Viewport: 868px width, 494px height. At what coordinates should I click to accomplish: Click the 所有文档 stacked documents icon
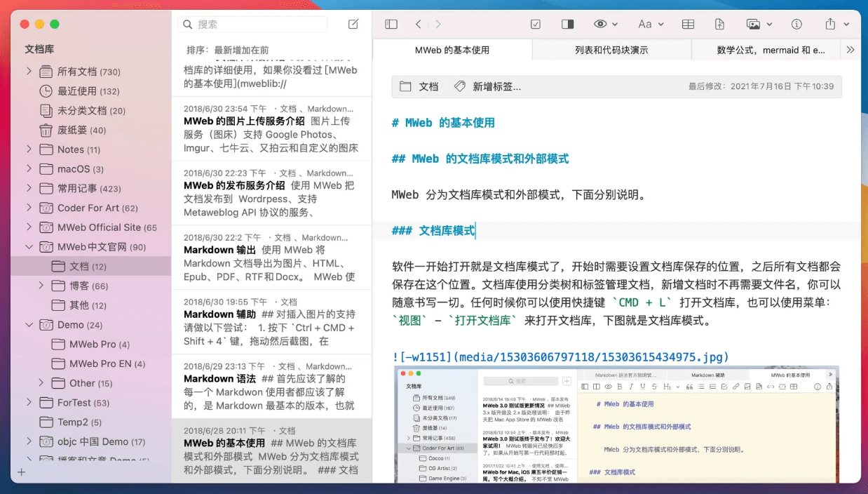click(x=46, y=72)
